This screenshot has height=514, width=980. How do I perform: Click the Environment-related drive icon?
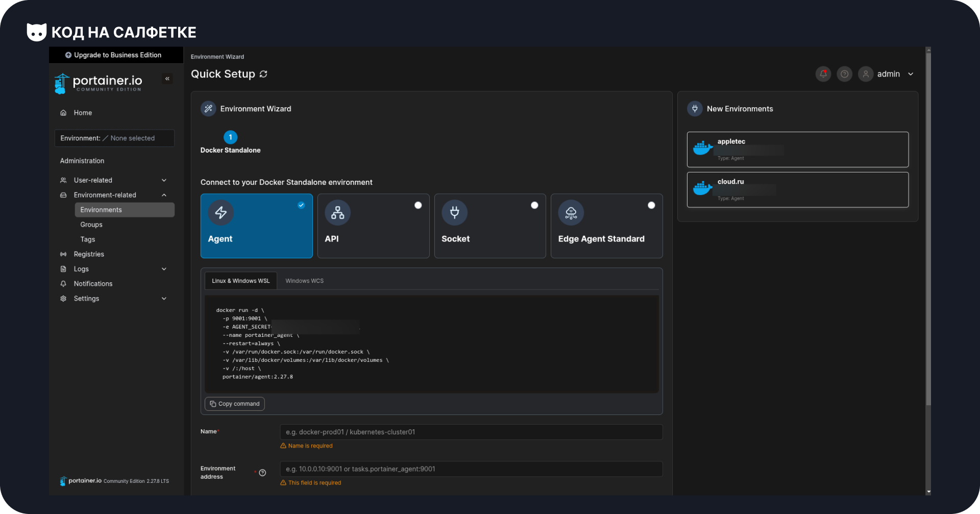pos(63,195)
